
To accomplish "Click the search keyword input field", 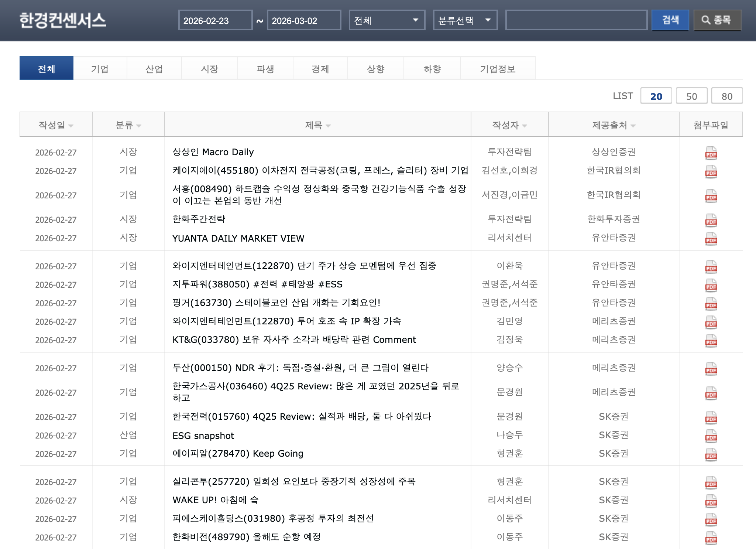I will [577, 20].
